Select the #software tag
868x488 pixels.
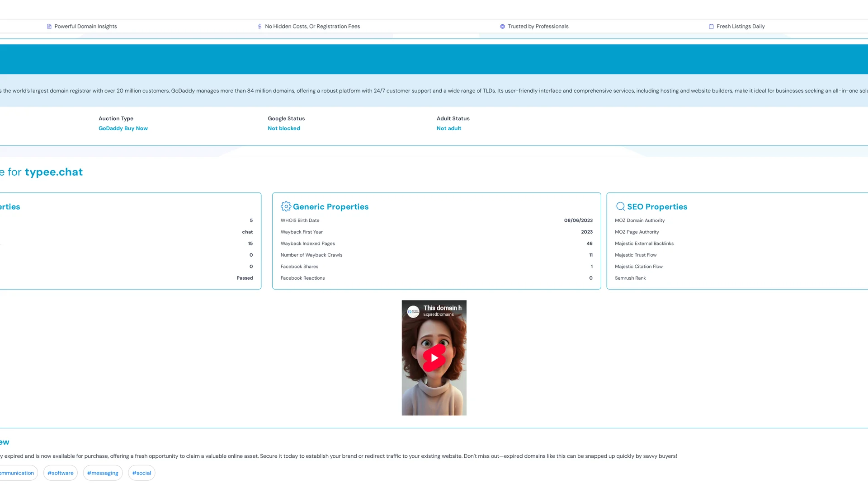[x=61, y=473]
